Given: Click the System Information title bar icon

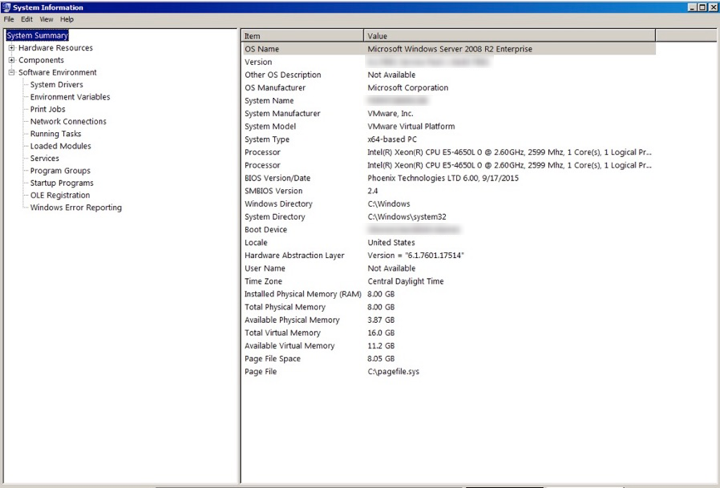Looking at the screenshot, I should pyautogui.click(x=6, y=7).
